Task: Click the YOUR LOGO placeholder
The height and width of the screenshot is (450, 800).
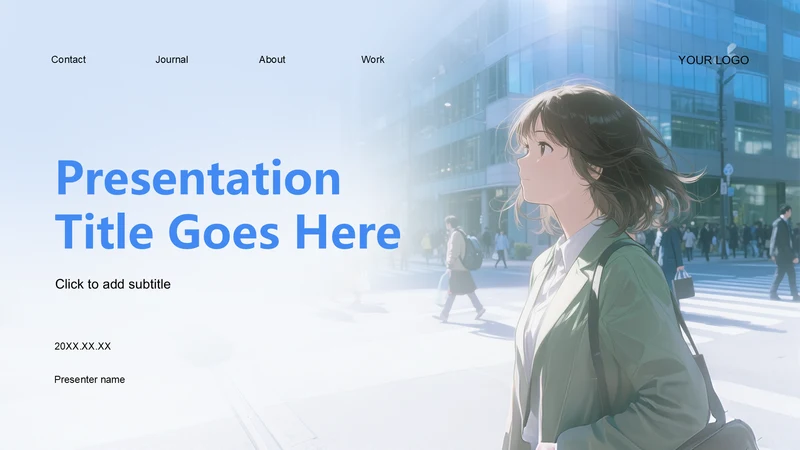Action: click(713, 60)
